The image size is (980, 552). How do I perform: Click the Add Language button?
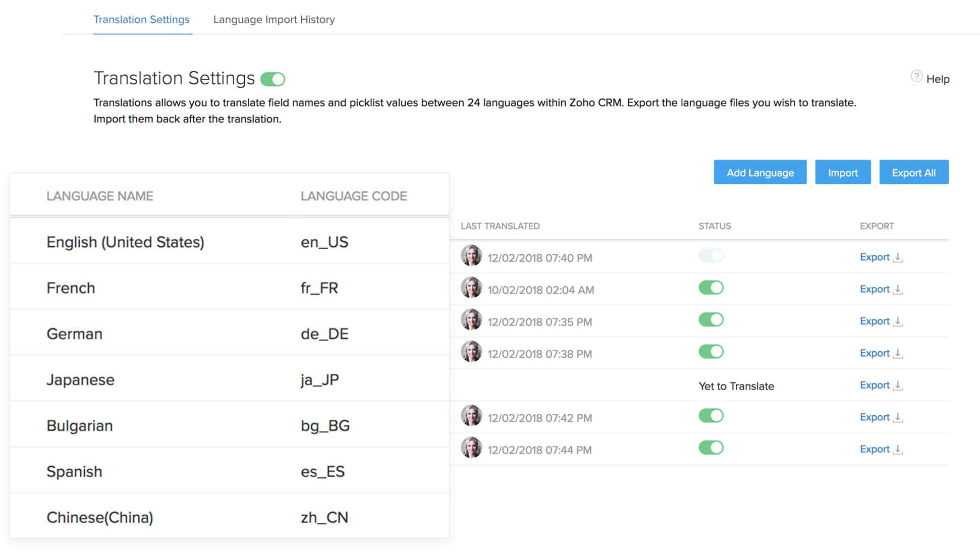coord(760,172)
